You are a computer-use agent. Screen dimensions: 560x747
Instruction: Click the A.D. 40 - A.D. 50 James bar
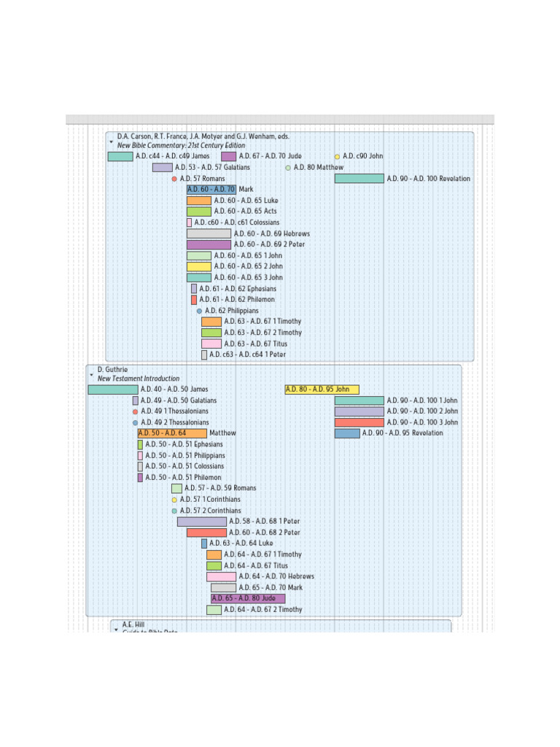click(x=113, y=390)
